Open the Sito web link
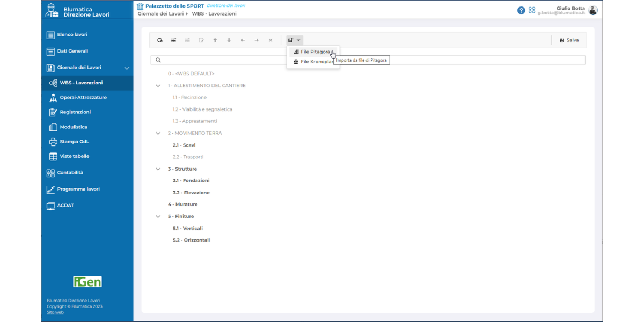The height and width of the screenshot is (322, 644). pyautogui.click(x=55, y=312)
